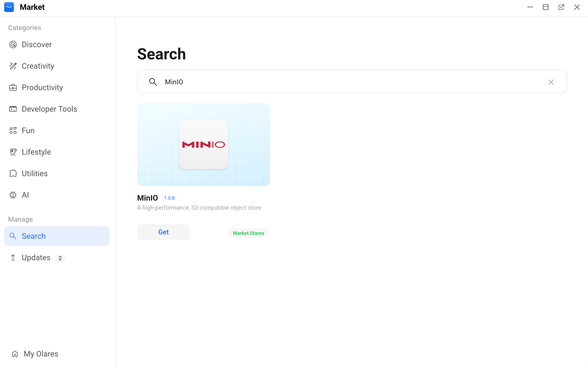This screenshot has height=368, width=588.
Task: Click the MinIO app title
Action: coord(147,198)
